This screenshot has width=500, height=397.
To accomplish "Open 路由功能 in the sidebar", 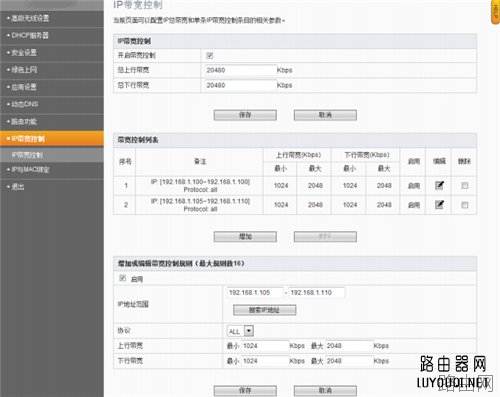I will tap(24, 121).
